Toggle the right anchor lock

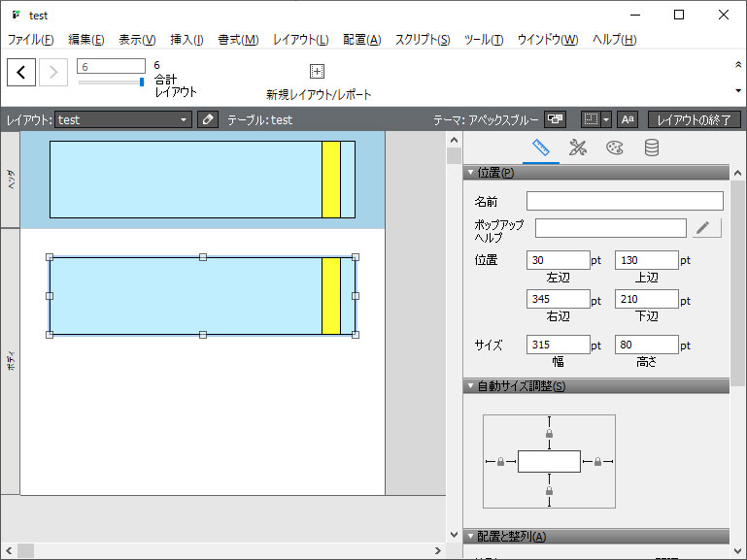(x=597, y=462)
